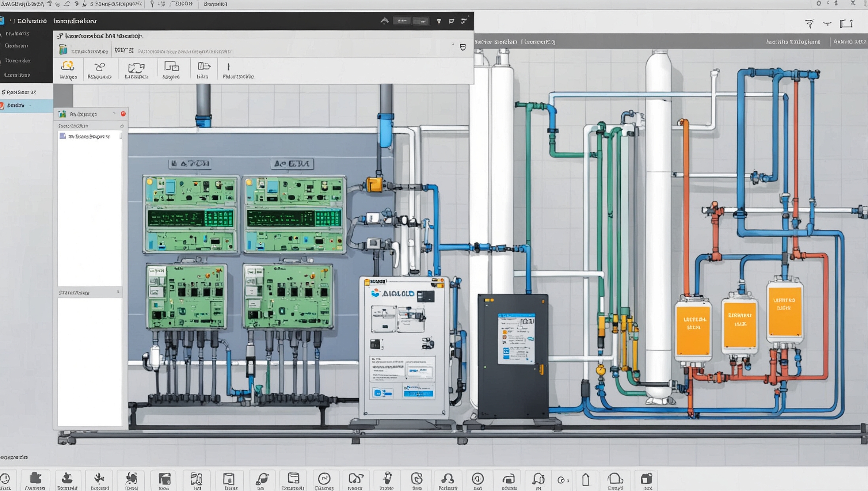Click the Aoryroa screens ribbon icon
The height and width of the screenshot is (491, 868).
[x=171, y=66]
